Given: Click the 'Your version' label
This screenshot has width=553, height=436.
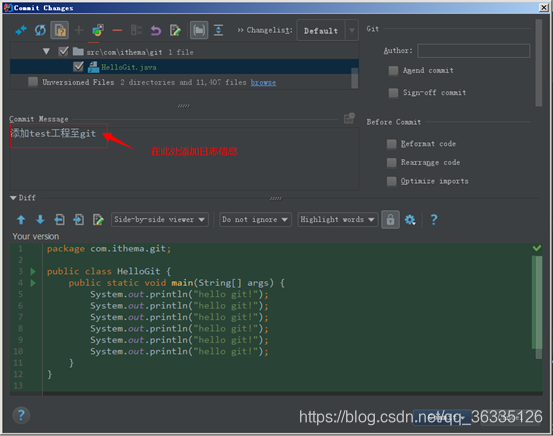Looking at the screenshot, I should [x=36, y=236].
